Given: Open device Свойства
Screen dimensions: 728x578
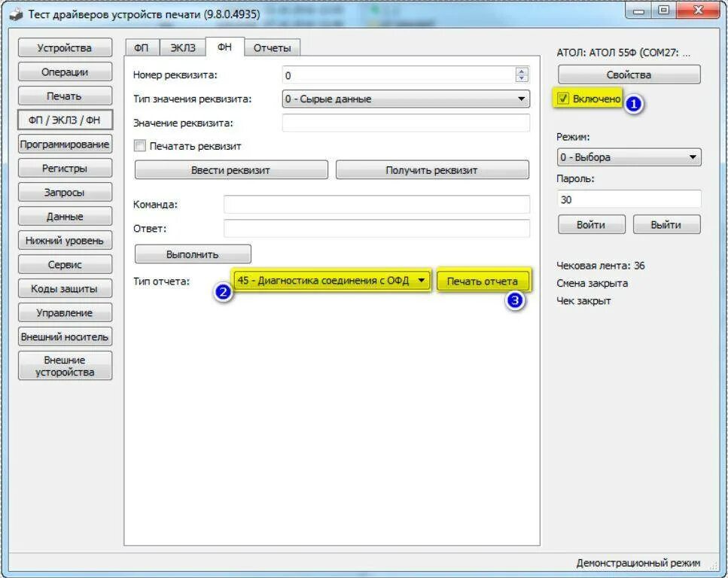Looking at the screenshot, I should [629, 75].
